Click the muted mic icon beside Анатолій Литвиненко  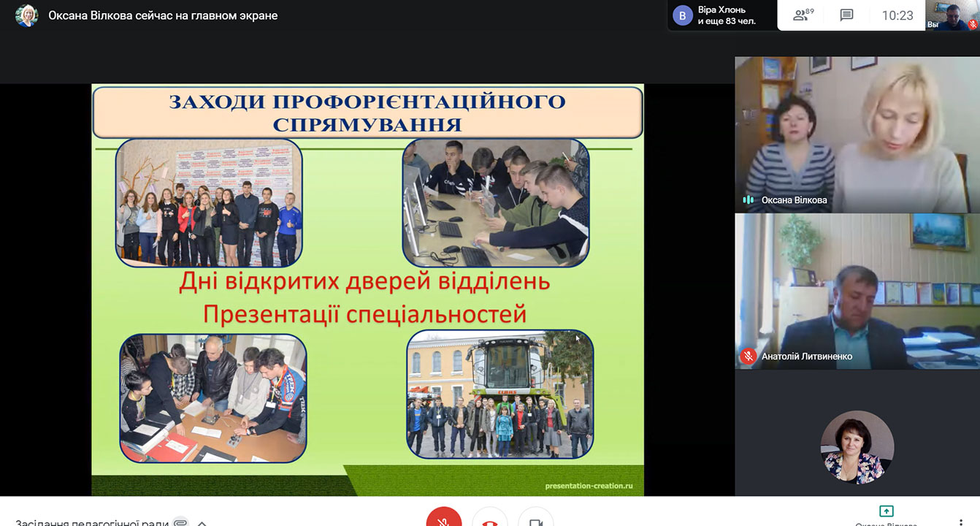748,357
